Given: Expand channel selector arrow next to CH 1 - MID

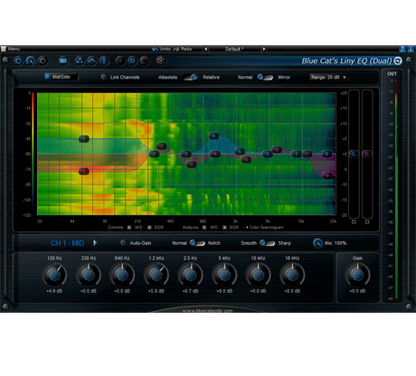Looking at the screenshot, I should point(95,243).
